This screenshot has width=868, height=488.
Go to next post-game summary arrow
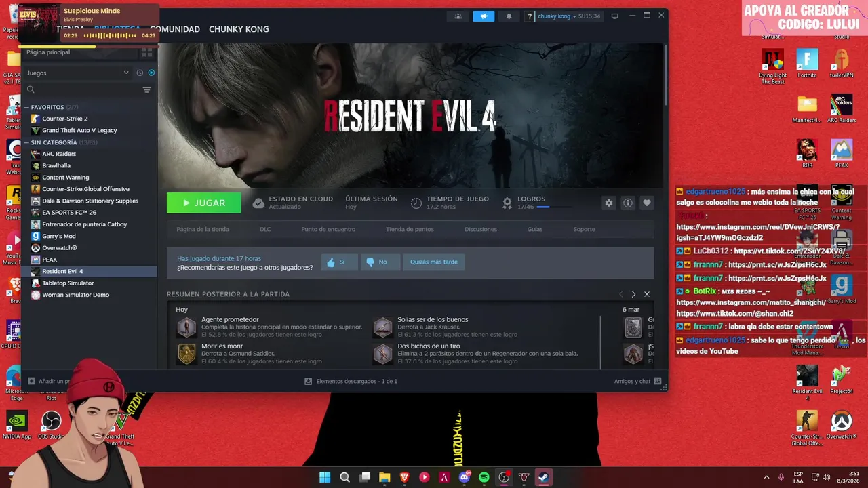tap(633, 294)
